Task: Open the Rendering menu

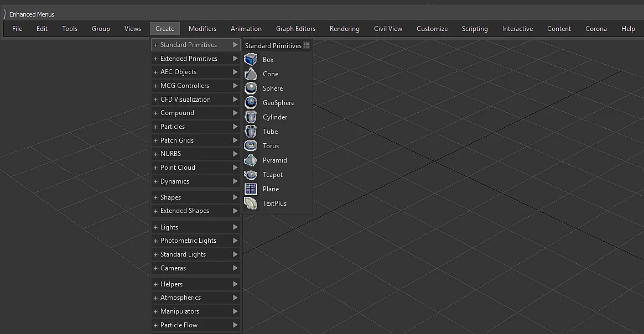Action: point(345,29)
